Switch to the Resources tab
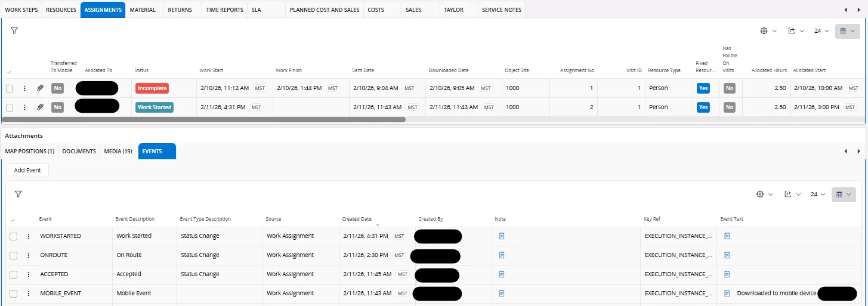Viewport: 868px width, 306px height. (61, 10)
